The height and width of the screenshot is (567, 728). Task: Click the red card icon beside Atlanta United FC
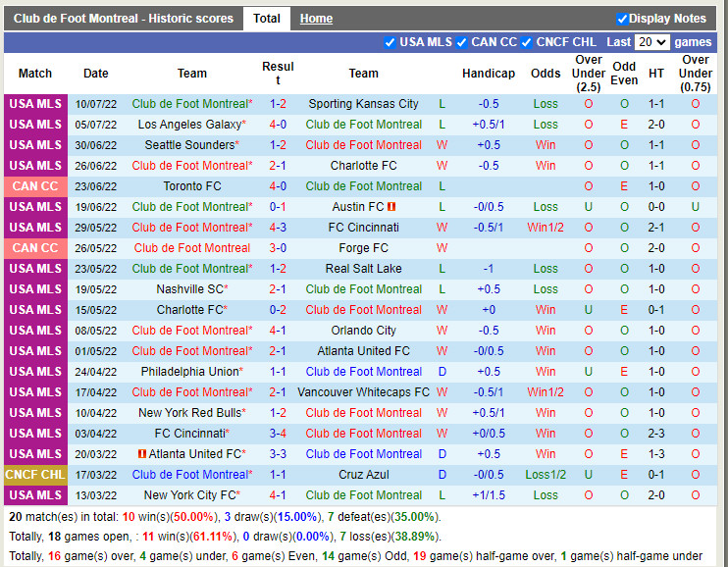(x=142, y=454)
